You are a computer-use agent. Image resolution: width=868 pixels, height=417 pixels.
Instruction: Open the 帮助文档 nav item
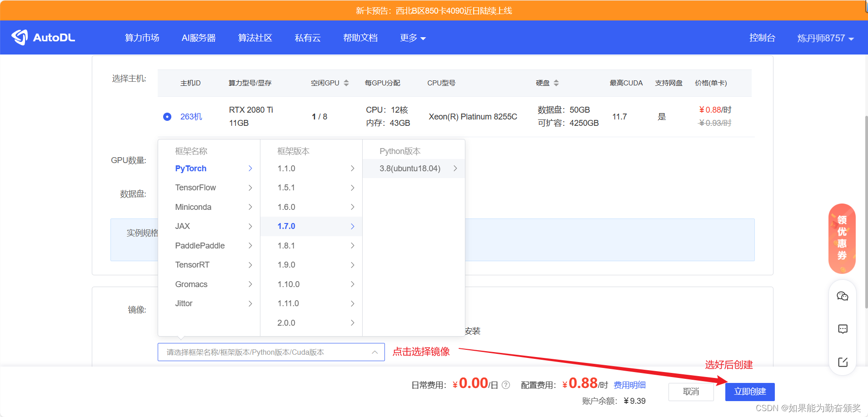tap(360, 38)
